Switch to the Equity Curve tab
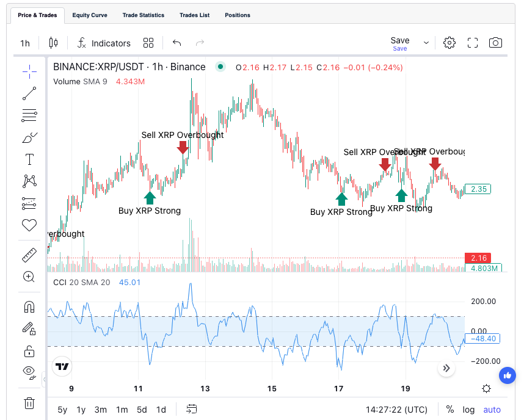Image resolution: width=524 pixels, height=420 pixels. tap(90, 15)
